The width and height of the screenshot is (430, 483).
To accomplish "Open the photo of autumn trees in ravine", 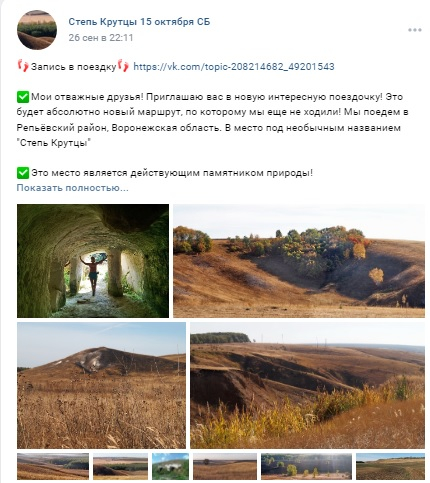I will click(299, 261).
